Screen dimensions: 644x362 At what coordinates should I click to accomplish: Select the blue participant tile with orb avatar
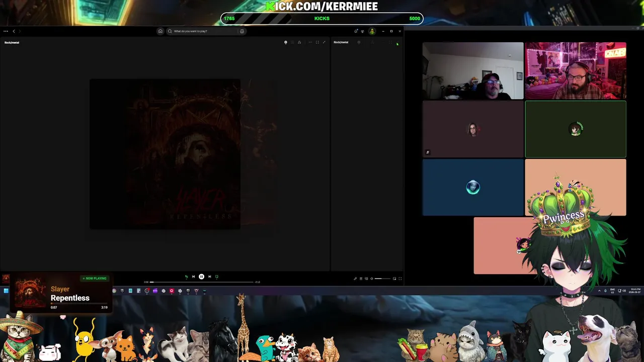(x=473, y=187)
